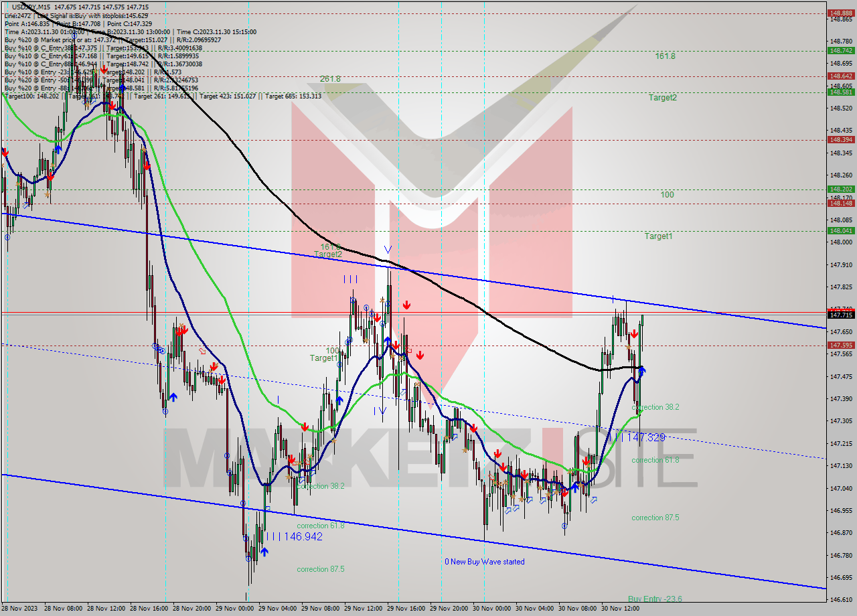Click the red 148.148 price tag

pos(841,204)
